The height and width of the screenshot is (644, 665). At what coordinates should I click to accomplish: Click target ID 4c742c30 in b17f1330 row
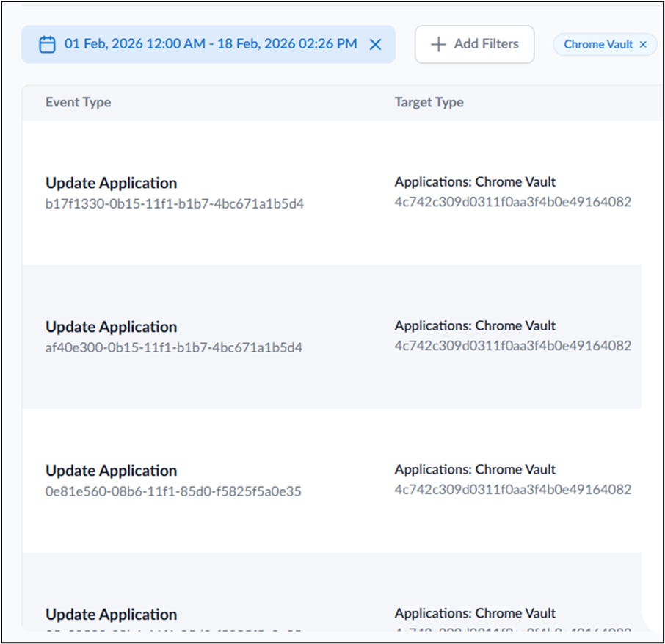point(513,202)
